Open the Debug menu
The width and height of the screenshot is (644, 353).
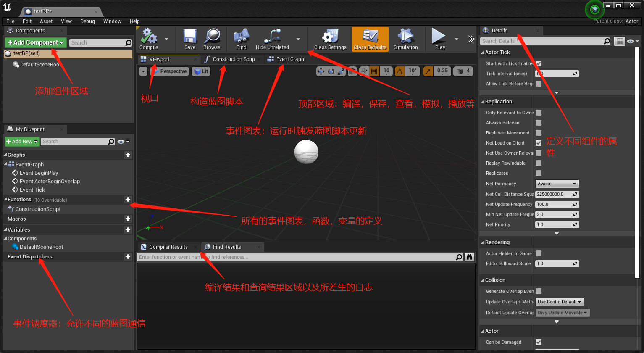tap(87, 21)
